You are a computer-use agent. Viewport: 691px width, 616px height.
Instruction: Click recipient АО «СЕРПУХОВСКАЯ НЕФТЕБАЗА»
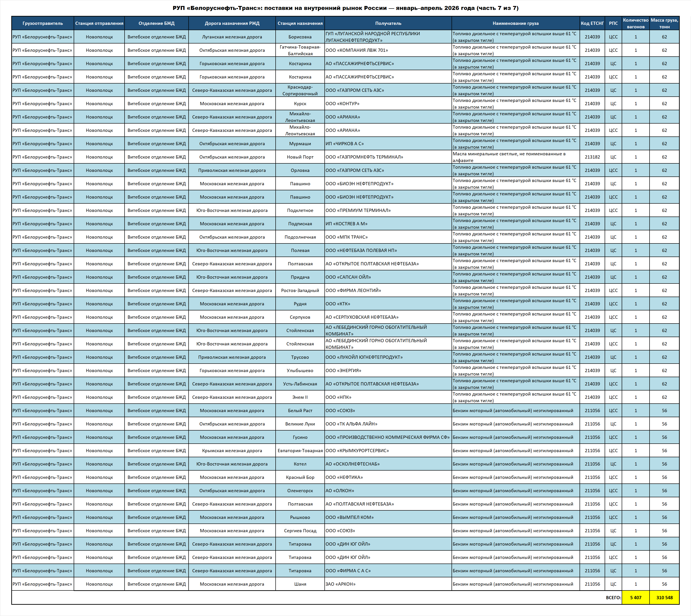(x=388, y=317)
